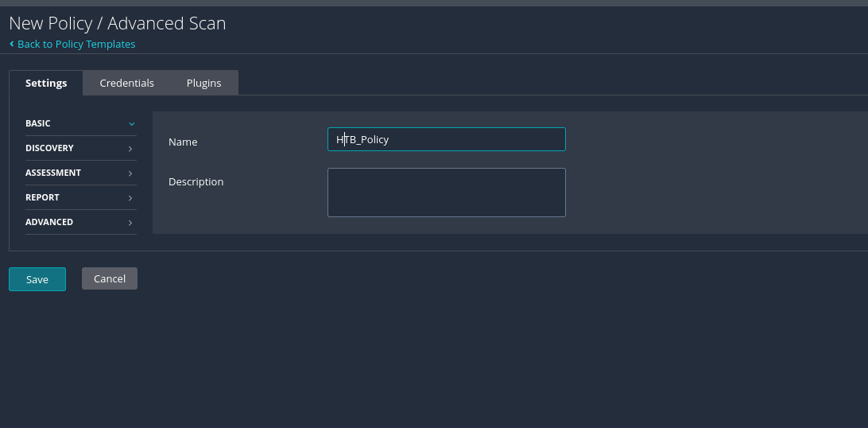Go back to Policy Templates link
The height and width of the screenshot is (428, 868).
(x=76, y=44)
